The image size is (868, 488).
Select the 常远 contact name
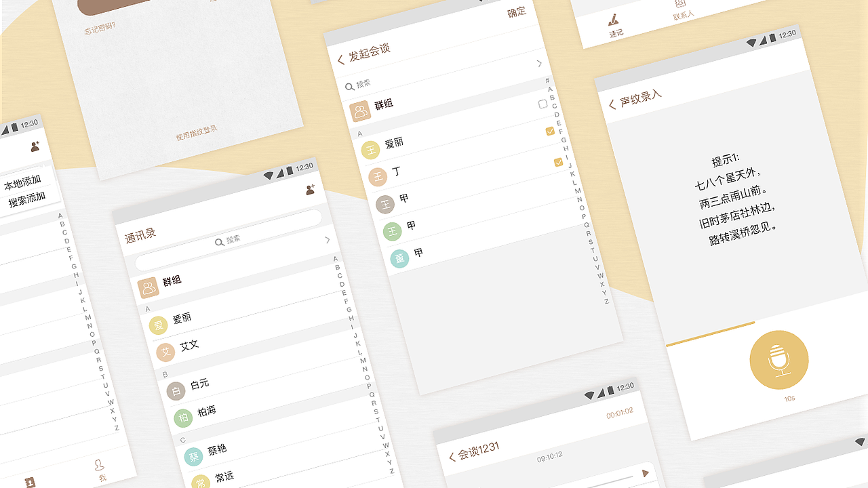pos(224,476)
